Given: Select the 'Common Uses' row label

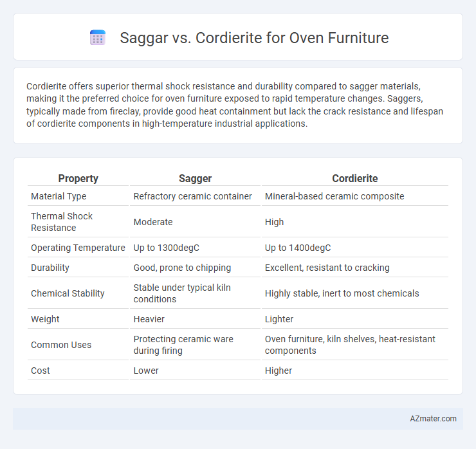Looking at the screenshot, I should tap(61, 345).
